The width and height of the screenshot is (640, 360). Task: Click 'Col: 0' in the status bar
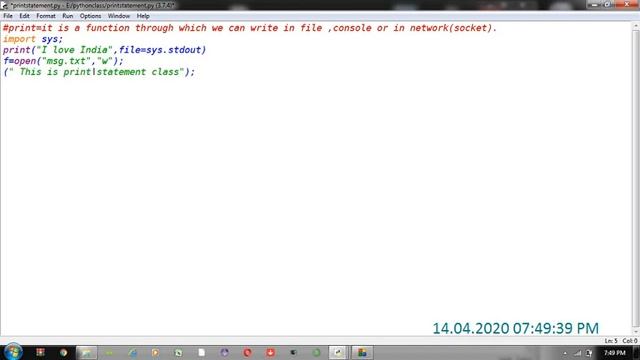630,341
